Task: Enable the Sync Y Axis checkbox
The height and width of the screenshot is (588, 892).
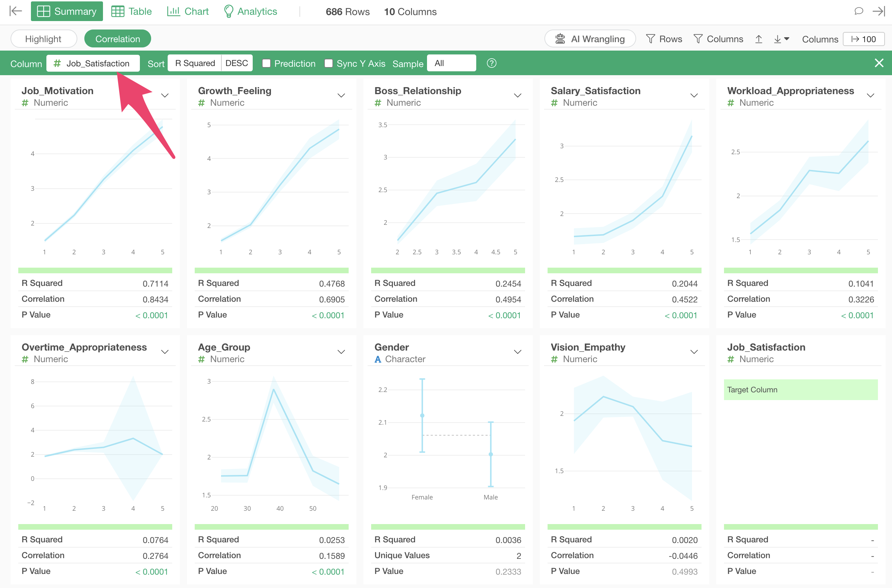Action: [x=329, y=63]
